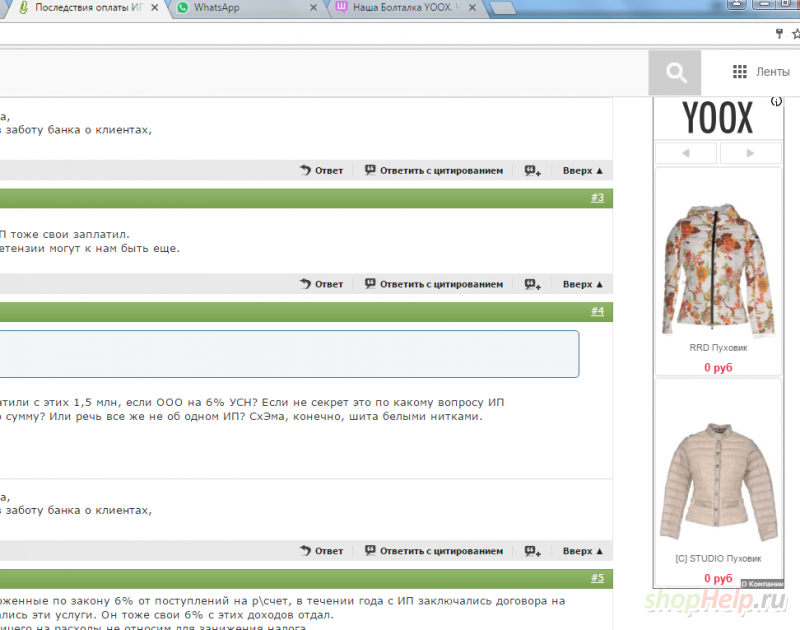Image resolution: width=800 pixels, height=630 pixels.
Task: Close the Последствия оплаты ИП tab
Action: pos(155,8)
